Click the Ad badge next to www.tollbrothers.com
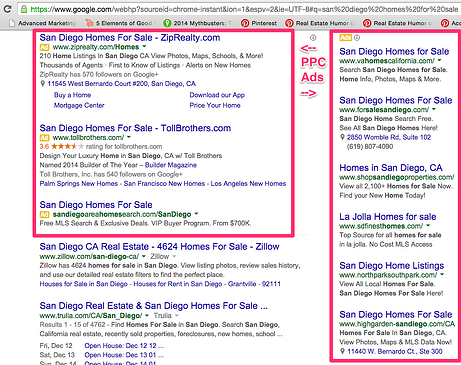This screenshot has width=461, height=365. 44,138
